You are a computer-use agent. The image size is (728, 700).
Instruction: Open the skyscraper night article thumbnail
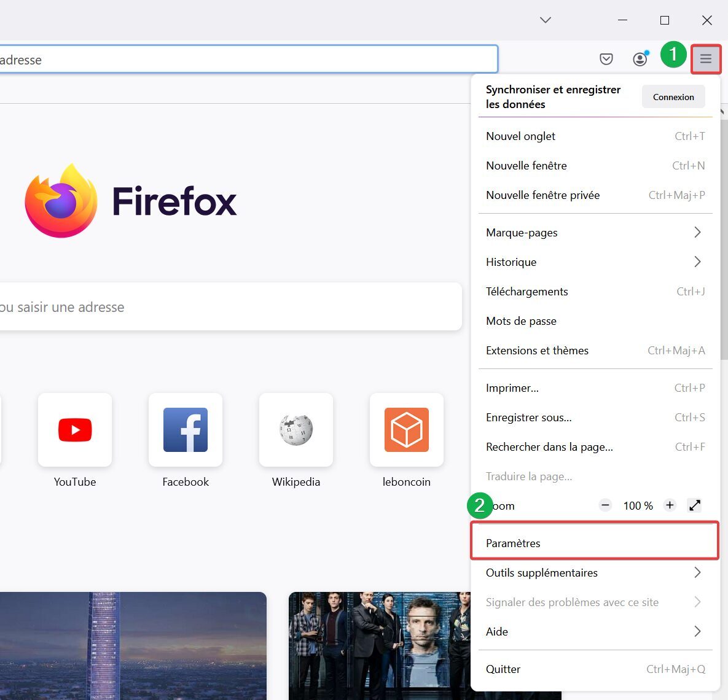click(x=133, y=646)
